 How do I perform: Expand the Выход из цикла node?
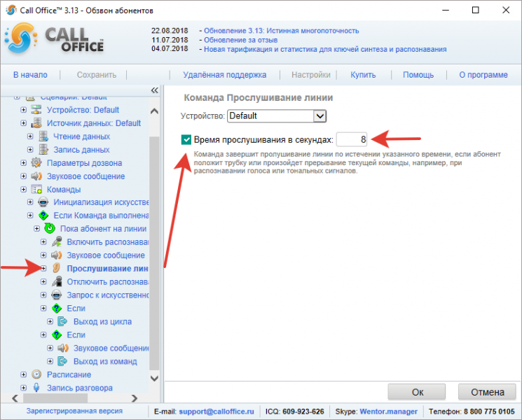pos(50,321)
